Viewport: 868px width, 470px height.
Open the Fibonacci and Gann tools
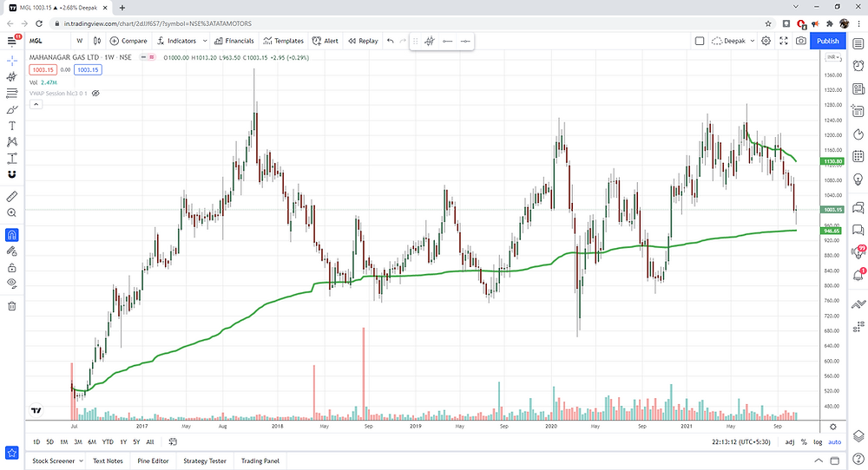[11, 93]
